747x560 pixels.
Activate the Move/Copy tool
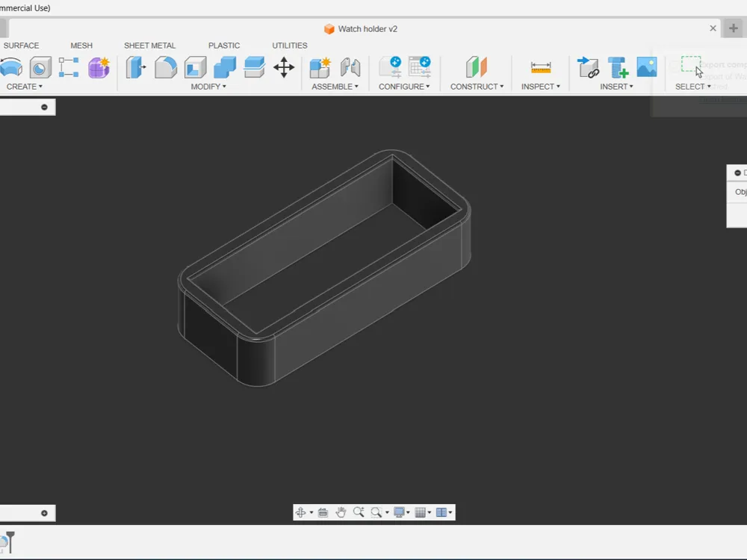(284, 67)
